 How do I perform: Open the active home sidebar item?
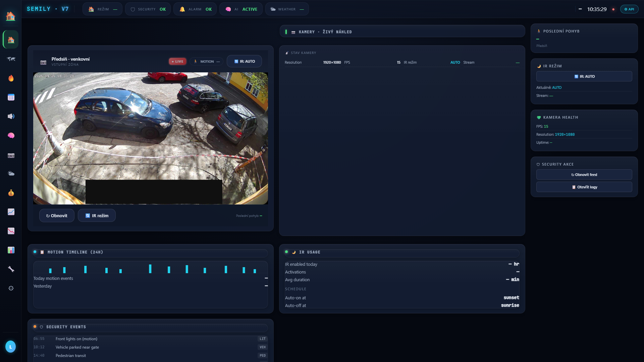coord(11,40)
